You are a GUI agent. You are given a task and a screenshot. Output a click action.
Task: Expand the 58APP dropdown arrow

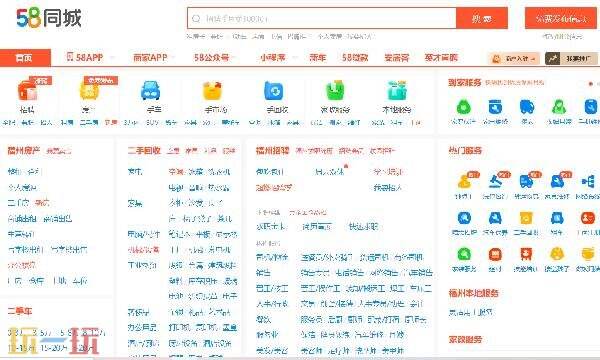(112, 58)
